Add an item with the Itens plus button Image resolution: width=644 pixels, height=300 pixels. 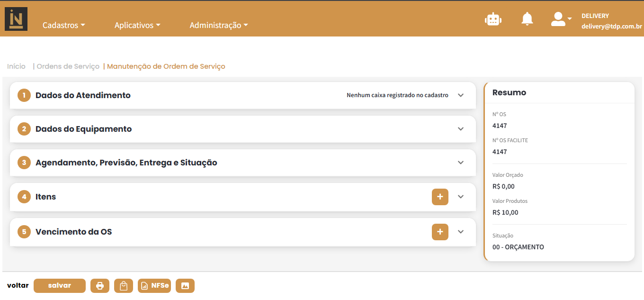pos(440,197)
